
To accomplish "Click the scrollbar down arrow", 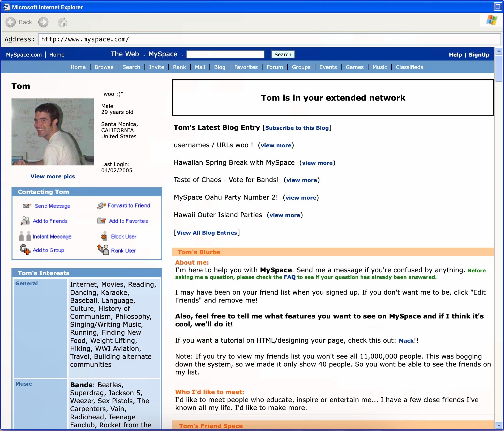I will point(499,425).
